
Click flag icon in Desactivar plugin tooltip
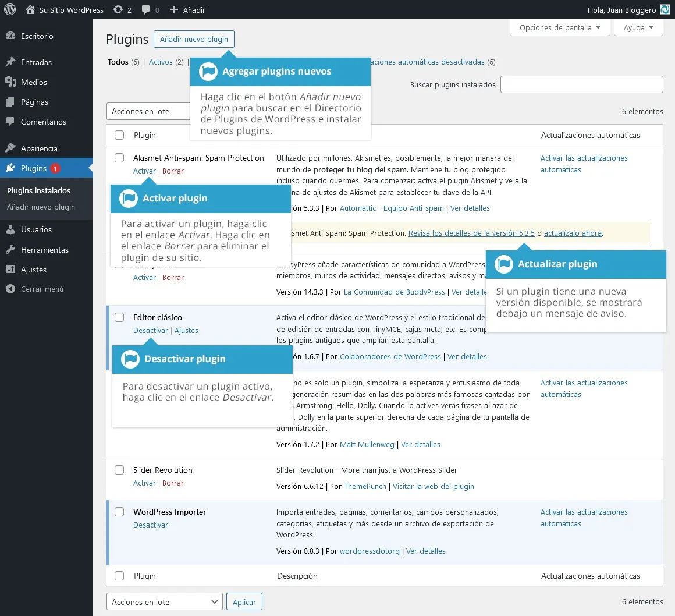[130, 359]
